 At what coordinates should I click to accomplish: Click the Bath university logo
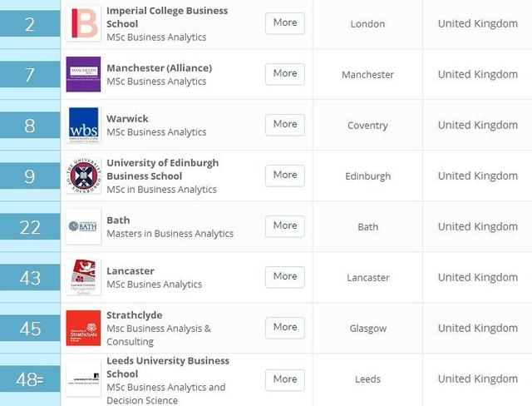click(83, 226)
